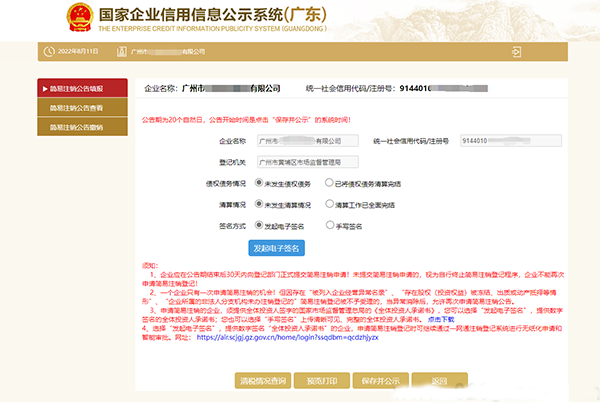Click the 登记机关 input field
The width and height of the screenshot is (600, 402).
[x=308, y=162]
